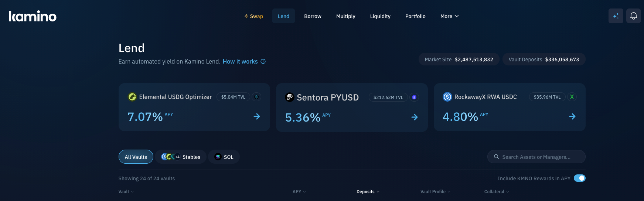Sort by Deposits column header
The image size is (644, 201).
pyautogui.click(x=368, y=192)
